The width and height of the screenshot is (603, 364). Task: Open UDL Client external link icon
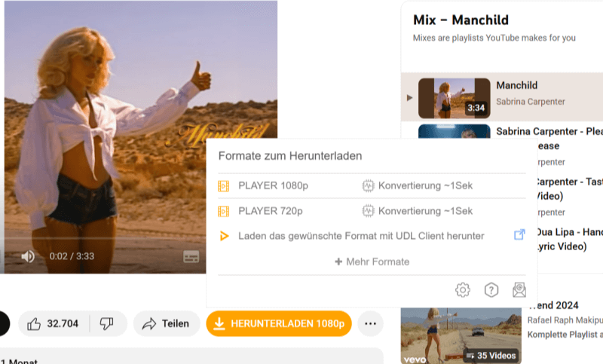(x=519, y=234)
